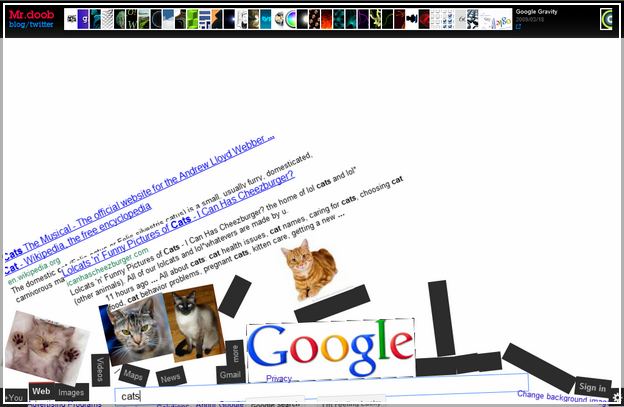This screenshot has height=407, width=624.
Task: Open the red-orange fiery thumbnail
Action: (x=327, y=19)
